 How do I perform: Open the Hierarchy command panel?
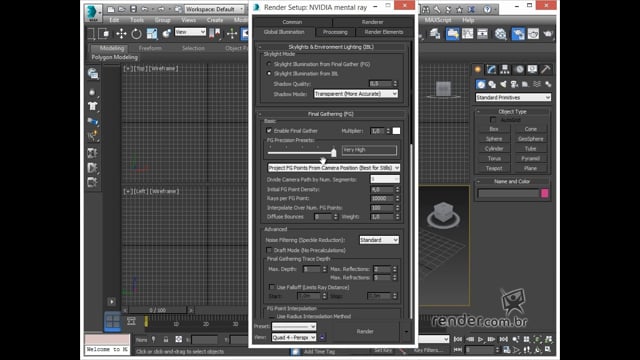tap(505, 69)
